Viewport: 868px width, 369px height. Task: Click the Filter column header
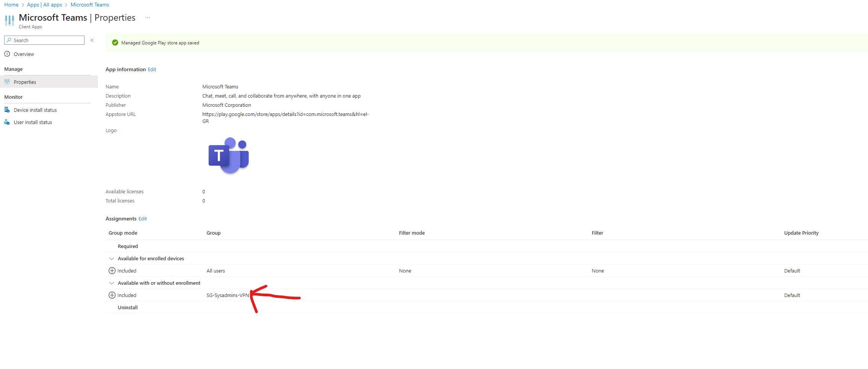597,233
